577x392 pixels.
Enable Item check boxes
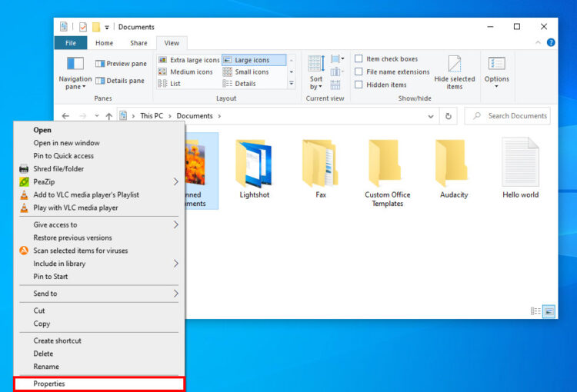(x=359, y=59)
